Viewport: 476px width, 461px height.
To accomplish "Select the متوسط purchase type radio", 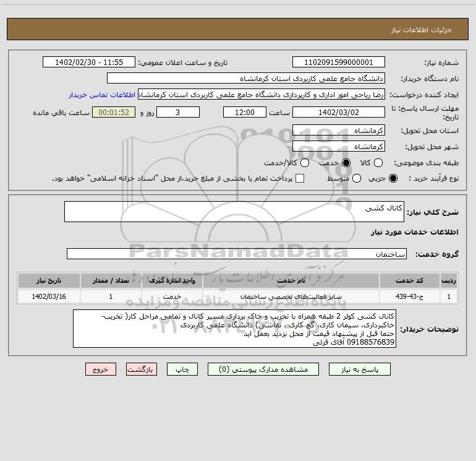I will (357, 178).
